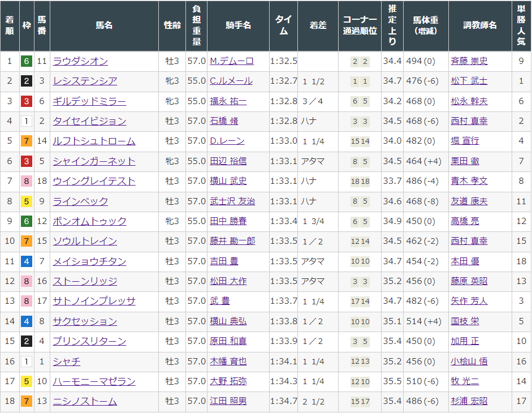The height and width of the screenshot is (413, 532).
Task: Open jockey link 藤井 勘一郎
Action: pos(232,242)
